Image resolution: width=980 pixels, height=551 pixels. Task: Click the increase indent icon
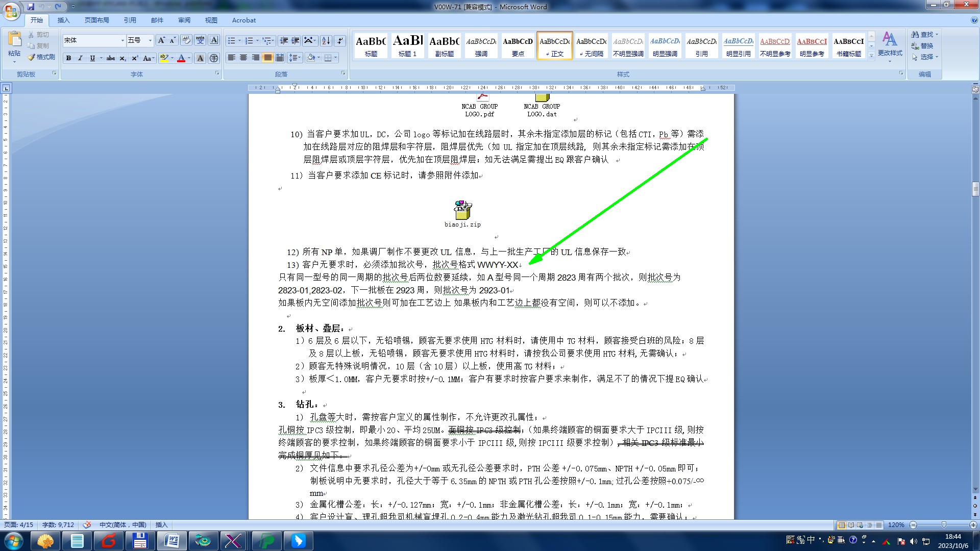(x=296, y=40)
